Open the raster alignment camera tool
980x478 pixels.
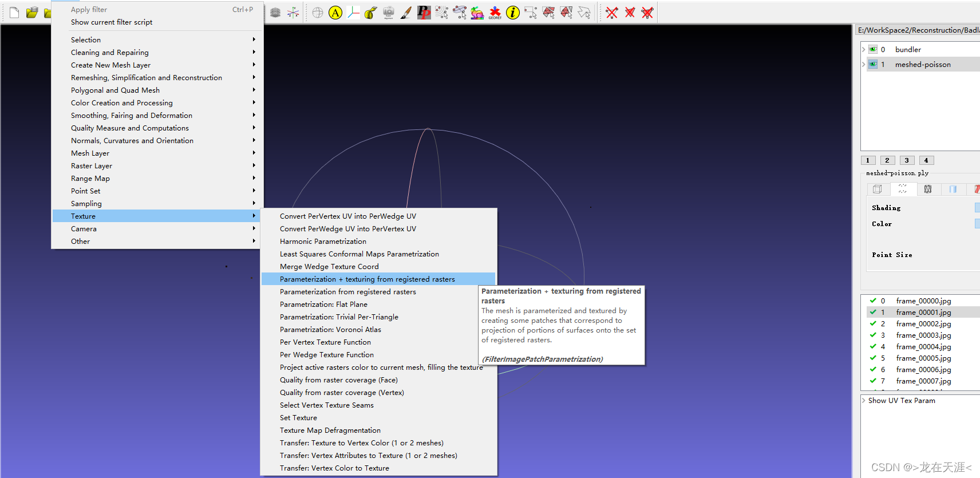pyautogui.click(x=389, y=13)
